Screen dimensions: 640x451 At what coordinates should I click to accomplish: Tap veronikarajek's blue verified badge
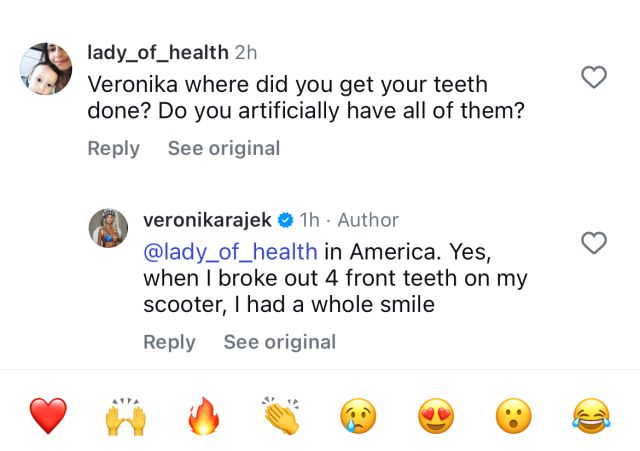coord(285,220)
